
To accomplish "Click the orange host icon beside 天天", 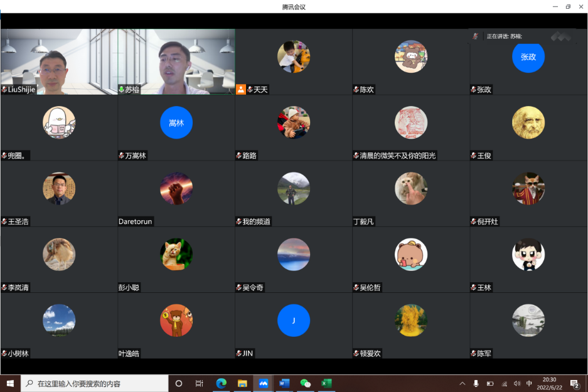I will point(240,90).
